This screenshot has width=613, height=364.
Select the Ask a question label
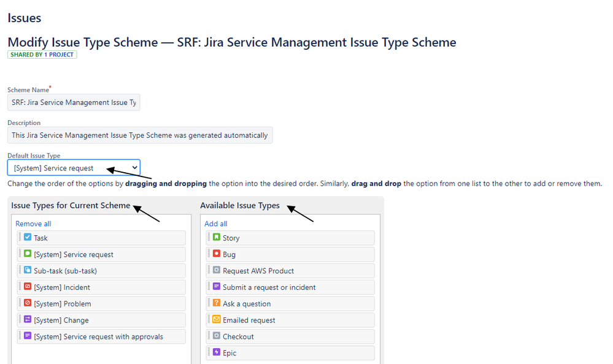(247, 304)
